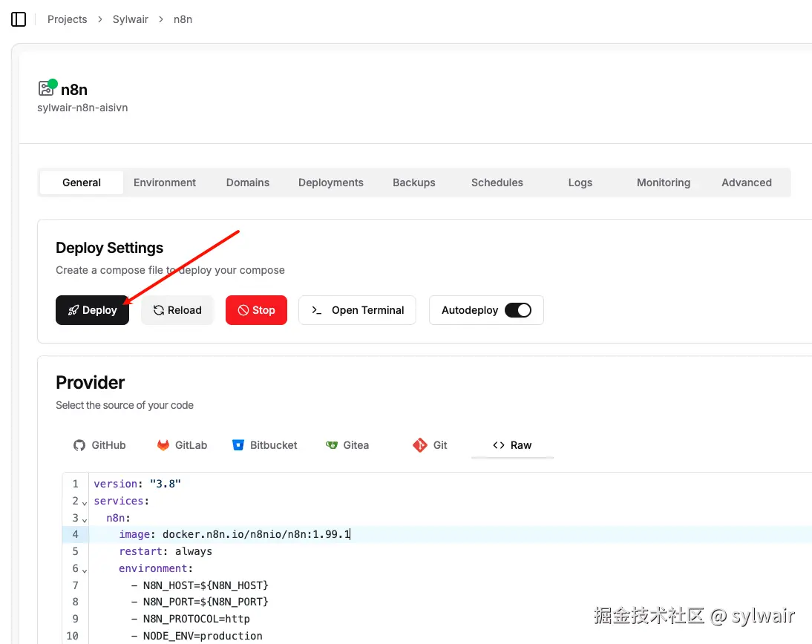Screen dimensions: 812x644
Task: Click the Bitbucket bucket icon
Action: click(238, 445)
